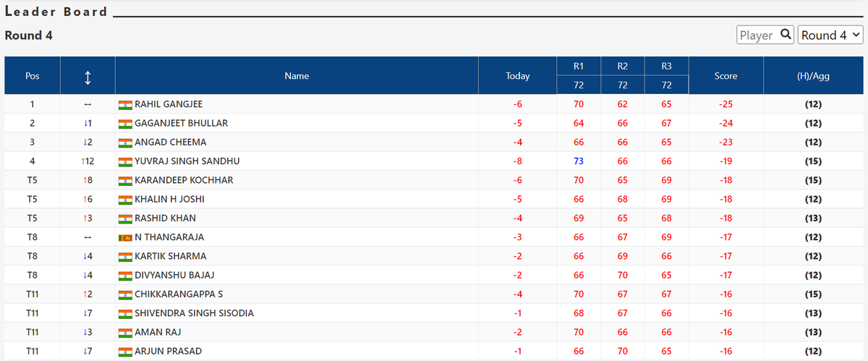Click Rahil Gangjee's -25 total score
Screen dimensions: 868x361
pos(726,104)
